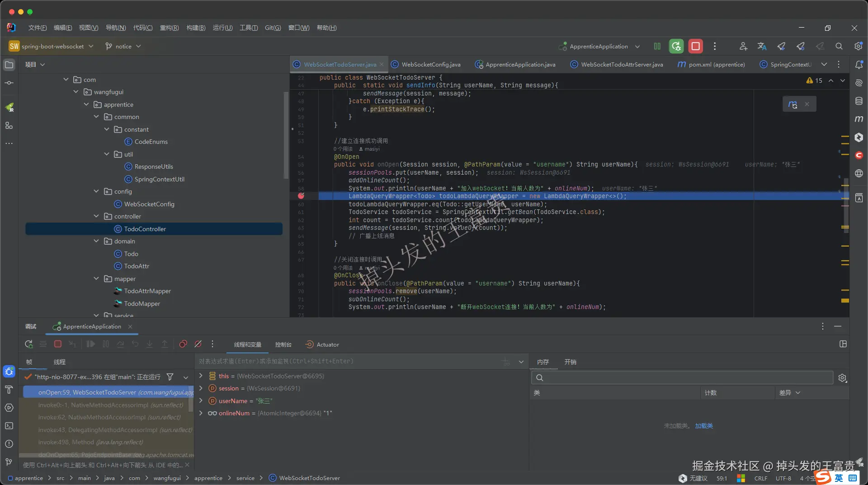Collapse the common package folder

click(x=96, y=117)
